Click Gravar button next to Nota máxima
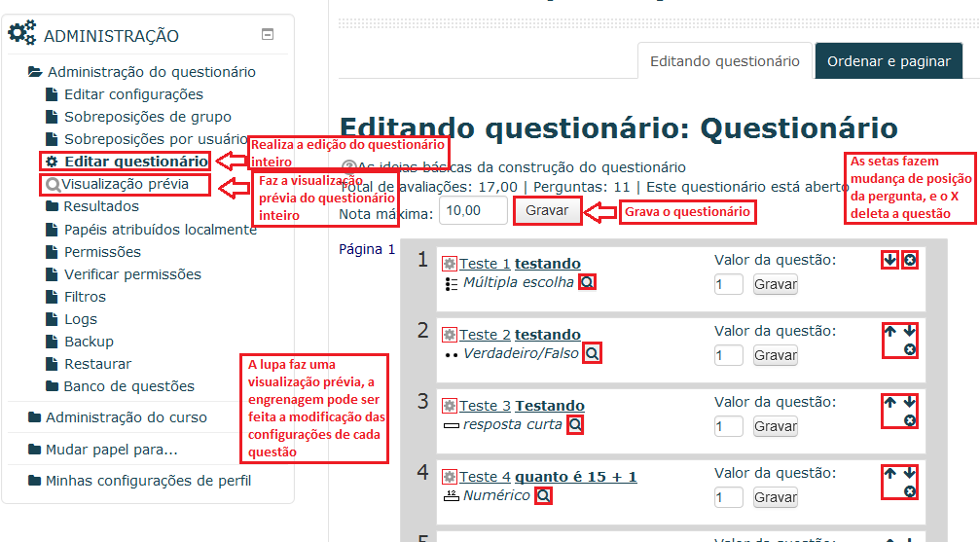The image size is (980, 542). coord(547,211)
